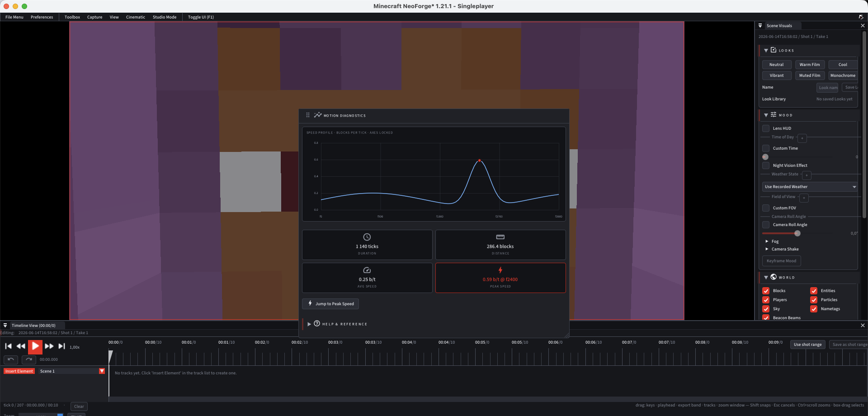Open the File Menu
Viewport: 868px width, 416px height.
[14, 17]
